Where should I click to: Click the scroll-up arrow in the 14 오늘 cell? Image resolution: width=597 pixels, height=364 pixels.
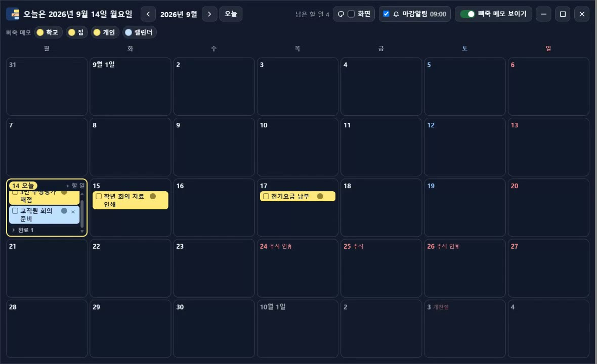point(82,194)
